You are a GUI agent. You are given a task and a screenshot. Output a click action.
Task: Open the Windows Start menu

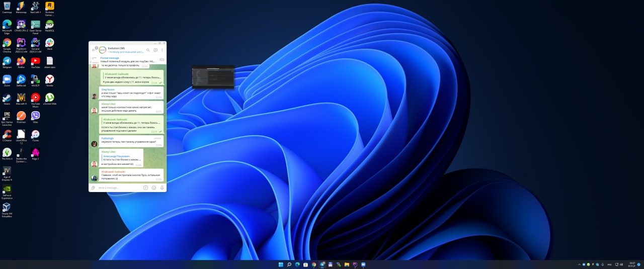280,264
